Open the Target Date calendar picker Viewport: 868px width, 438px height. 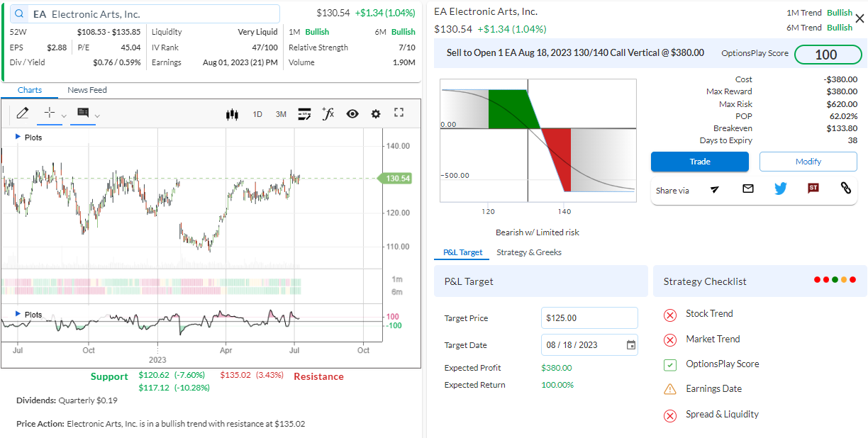tap(631, 345)
